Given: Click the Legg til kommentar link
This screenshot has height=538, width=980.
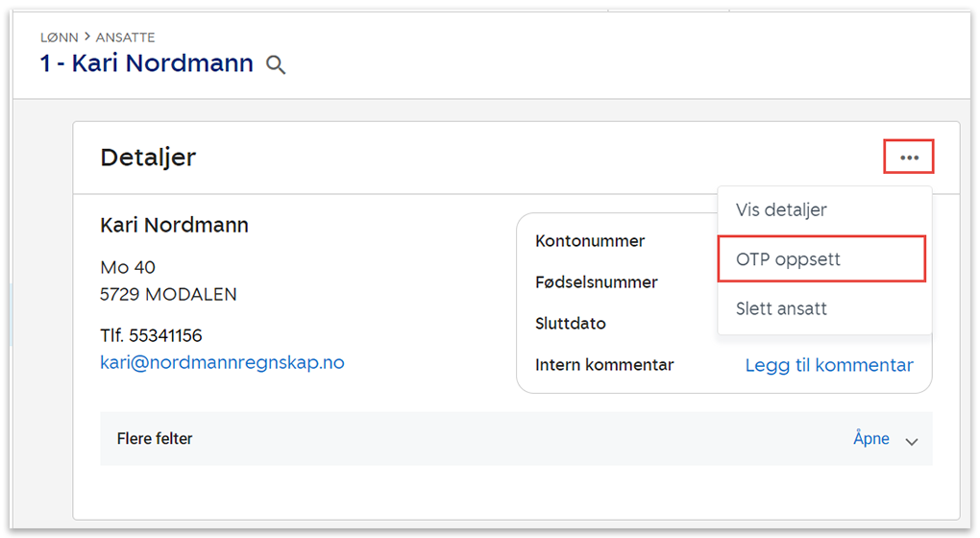Looking at the screenshot, I should pyautogui.click(x=829, y=365).
